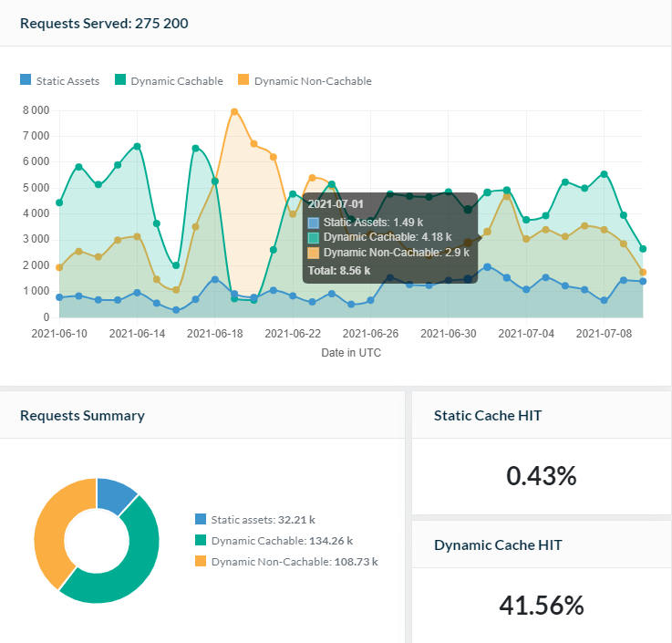Click the orange legend swatch above the chart
672x643 pixels.
(x=243, y=81)
